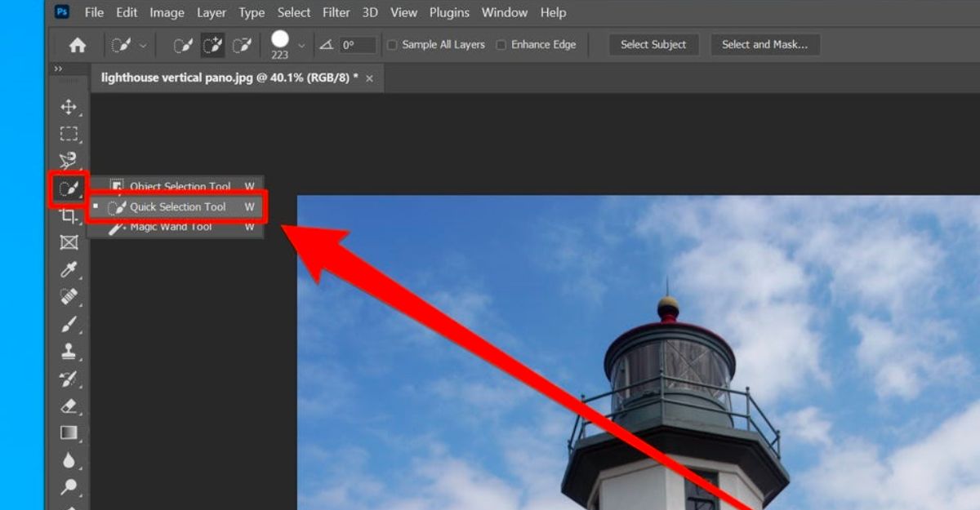Go to the Photoshop Home screen
Viewport: 980px width, 510px height.
pyautogui.click(x=77, y=46)
